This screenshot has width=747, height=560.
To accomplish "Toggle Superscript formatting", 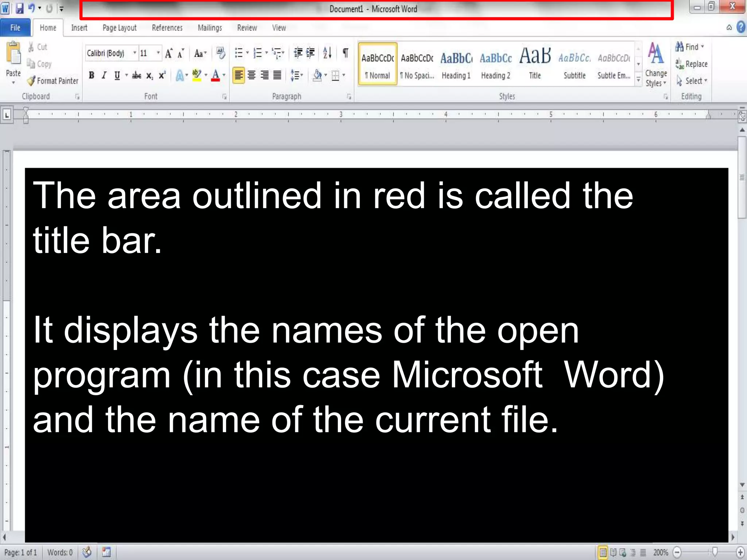I will coord(162,75).
